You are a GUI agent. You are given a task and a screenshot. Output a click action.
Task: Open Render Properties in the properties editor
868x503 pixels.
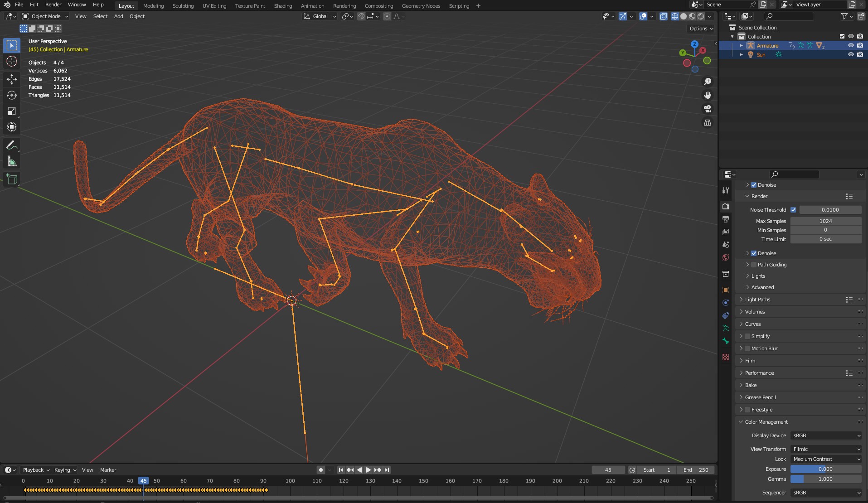[726, 206]
